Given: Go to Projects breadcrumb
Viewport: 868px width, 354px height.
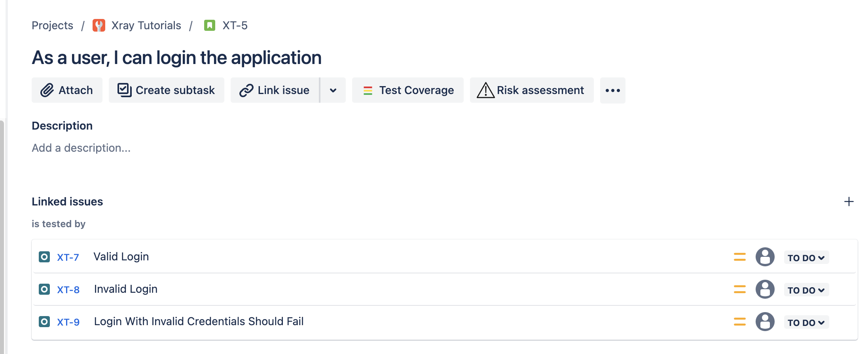Looking at the screenshot, I should pyautogui.click(x=52, y=25).
